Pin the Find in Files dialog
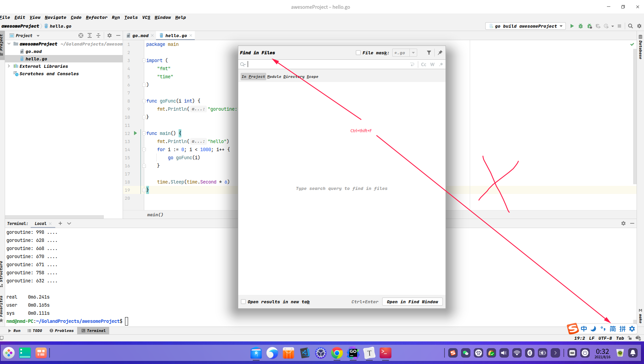 pos(440,53)
